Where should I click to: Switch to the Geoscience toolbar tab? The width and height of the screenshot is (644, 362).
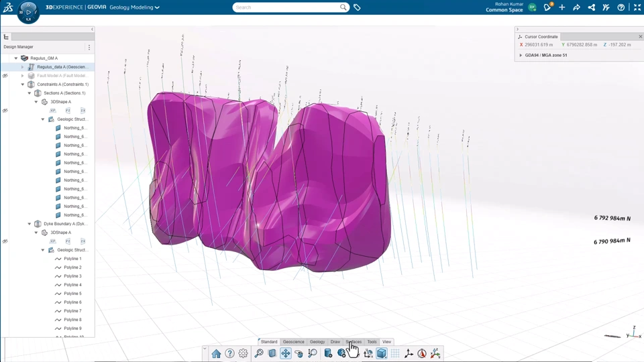coord(293,341)
